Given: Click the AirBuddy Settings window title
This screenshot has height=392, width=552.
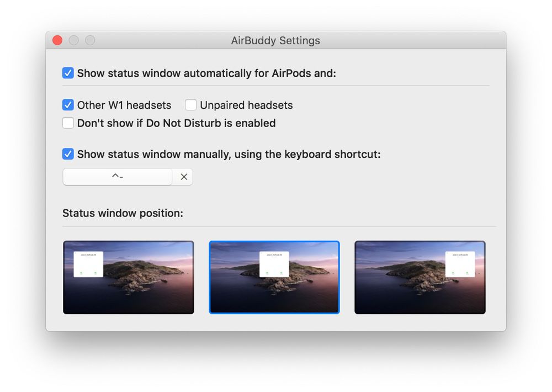Looking at the screenshot, I should 275,40.
